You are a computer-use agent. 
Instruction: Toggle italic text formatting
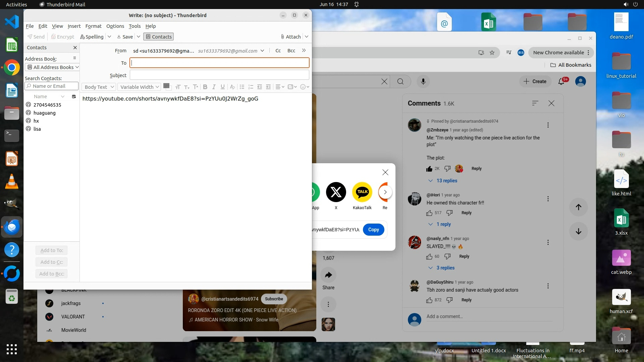tap(214, 87)
